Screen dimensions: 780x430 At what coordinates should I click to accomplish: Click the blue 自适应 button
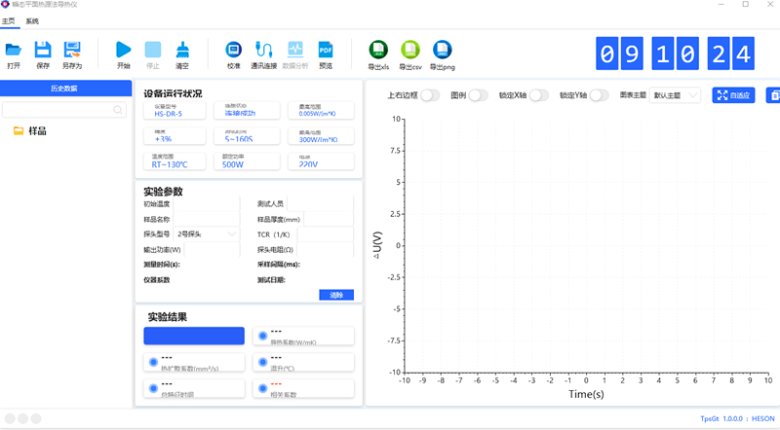click(x=734, y=95)
